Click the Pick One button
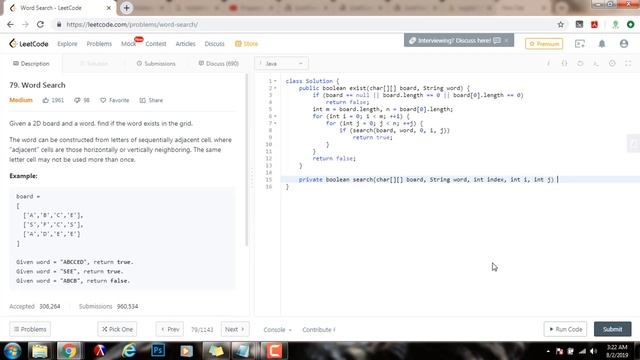This screenshot has width=640, height=360. (117, 329)
